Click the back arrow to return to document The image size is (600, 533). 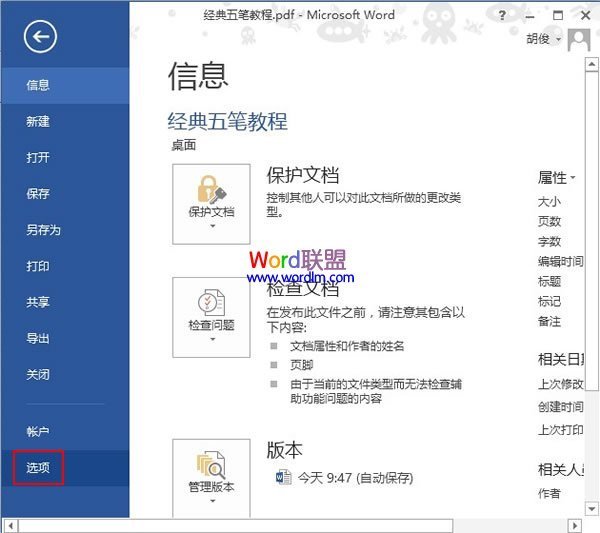[x=40, y=37]
